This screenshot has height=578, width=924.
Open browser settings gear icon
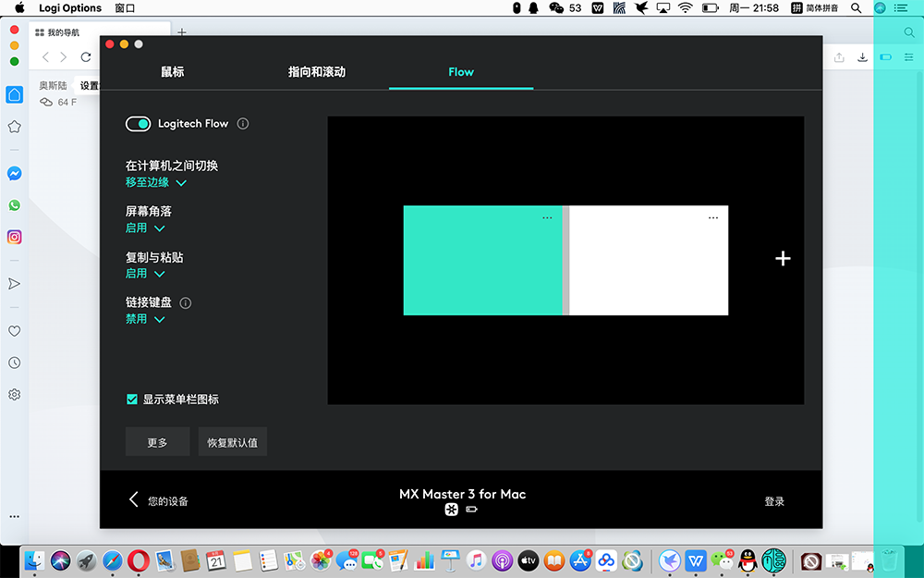click(15, 395)
